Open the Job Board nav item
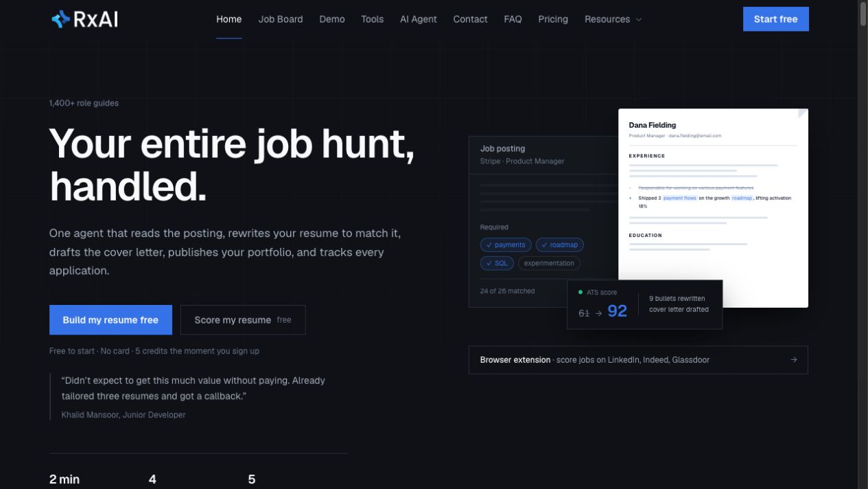The width and height of the screenshot is (868, 489). (x=281, y=19)
